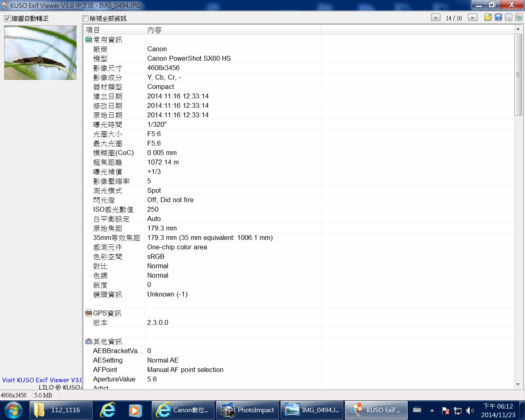Click the butterfly photo thumbnail
Screen dimensions: 525x420
(40, 52)
